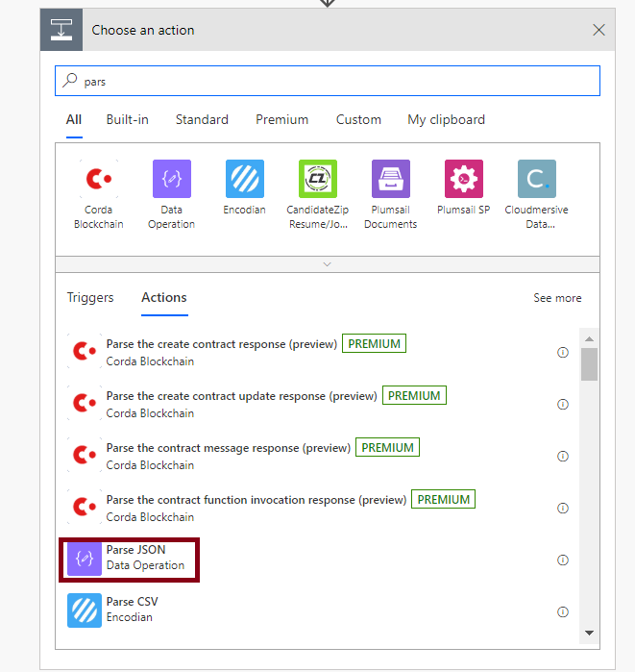The width and height of the screenshot is (635, 672).
Task: Choose the Plumsail SP connector icon
Action: [x=464, y=179]
